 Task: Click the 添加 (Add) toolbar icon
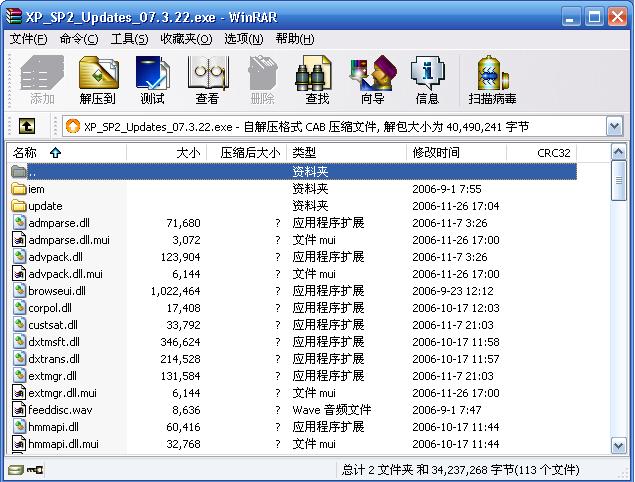42,73
